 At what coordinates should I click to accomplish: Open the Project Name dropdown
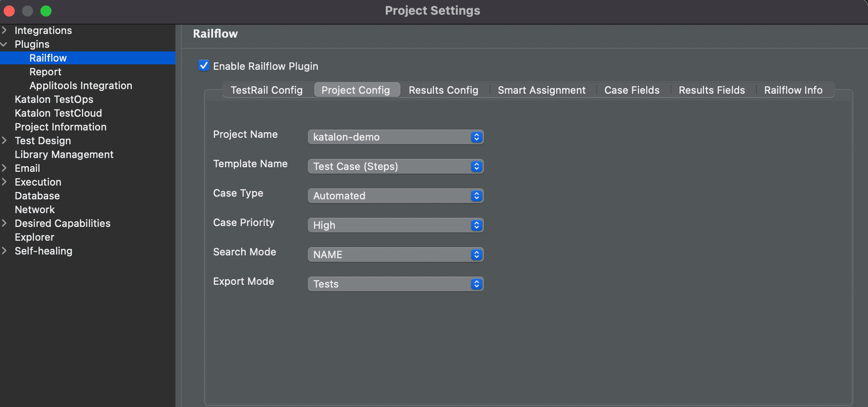click(x=395, y=137)
